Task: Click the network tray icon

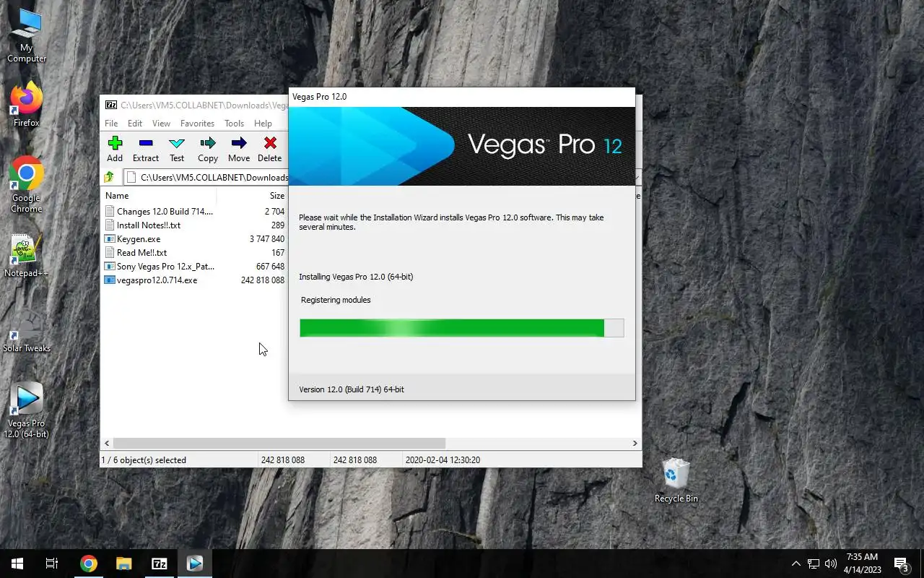Action: [814, 564]
